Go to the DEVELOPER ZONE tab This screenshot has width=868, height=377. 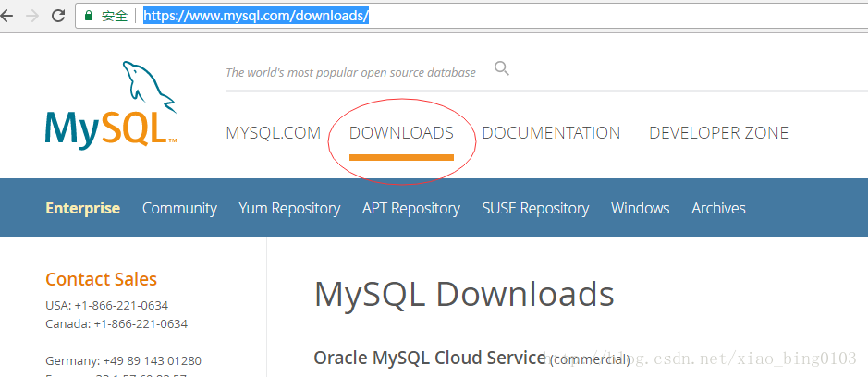coord(718,133)
